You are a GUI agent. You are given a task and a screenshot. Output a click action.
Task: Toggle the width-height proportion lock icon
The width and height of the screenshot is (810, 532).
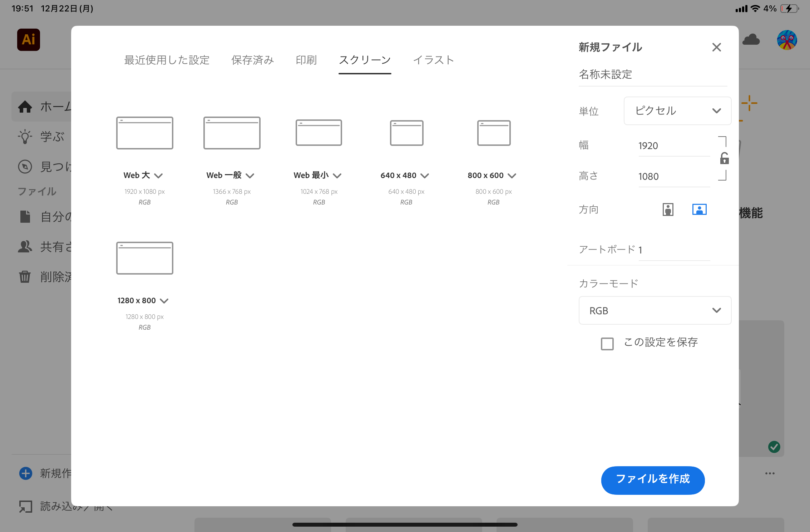tap(724, 158)
